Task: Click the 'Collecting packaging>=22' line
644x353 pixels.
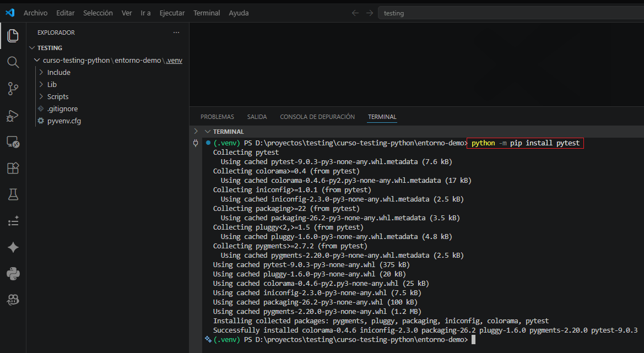Action: [286, 209]
